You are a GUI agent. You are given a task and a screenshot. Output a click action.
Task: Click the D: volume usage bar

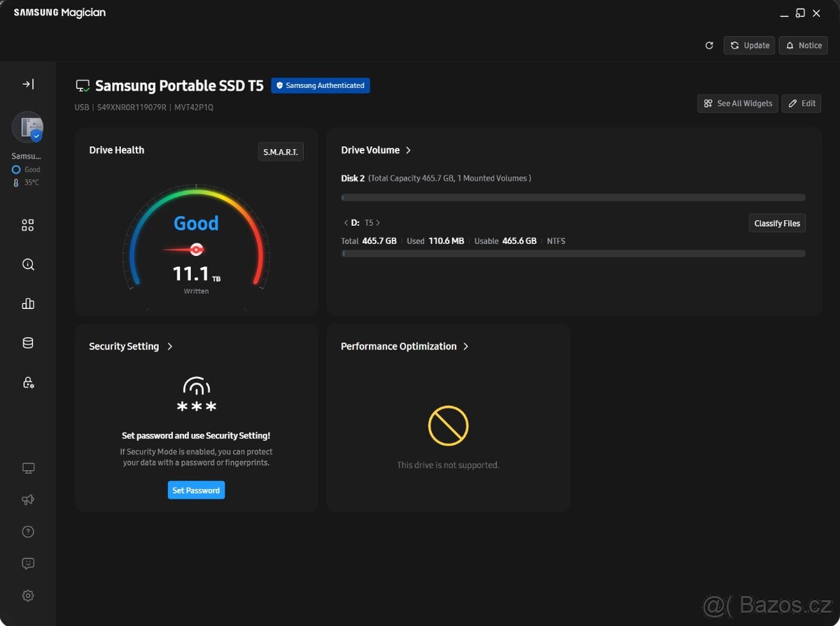(573, 253)
